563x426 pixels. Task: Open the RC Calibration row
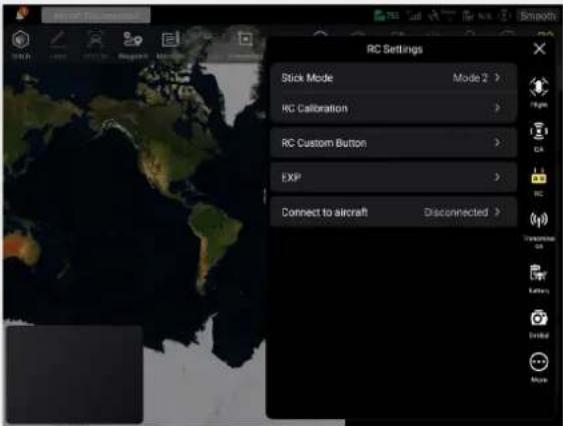(394, 108)
